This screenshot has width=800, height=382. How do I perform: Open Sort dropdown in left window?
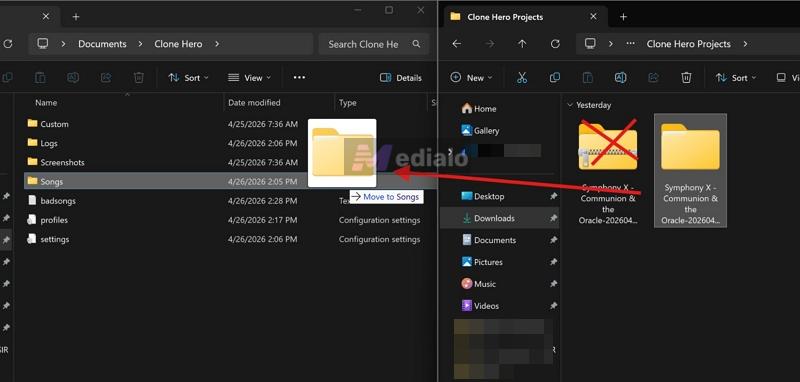click(189, 78)
